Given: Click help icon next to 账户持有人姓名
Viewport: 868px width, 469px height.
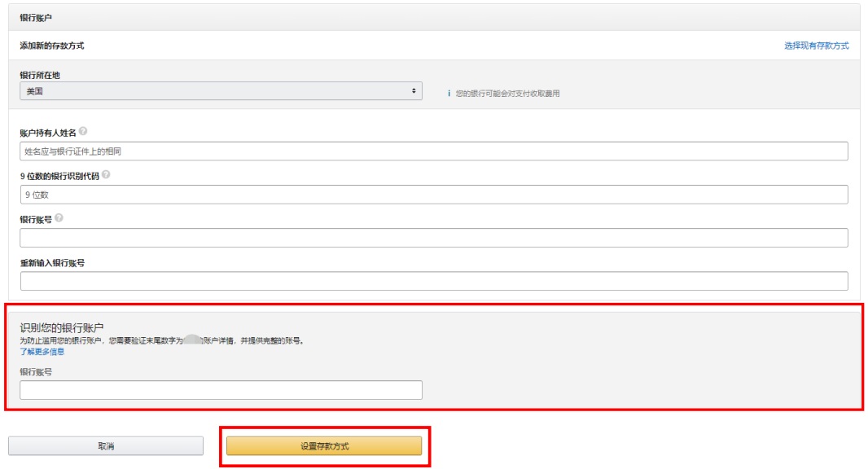Looking at the screenshot, I should tap(82, 131).
